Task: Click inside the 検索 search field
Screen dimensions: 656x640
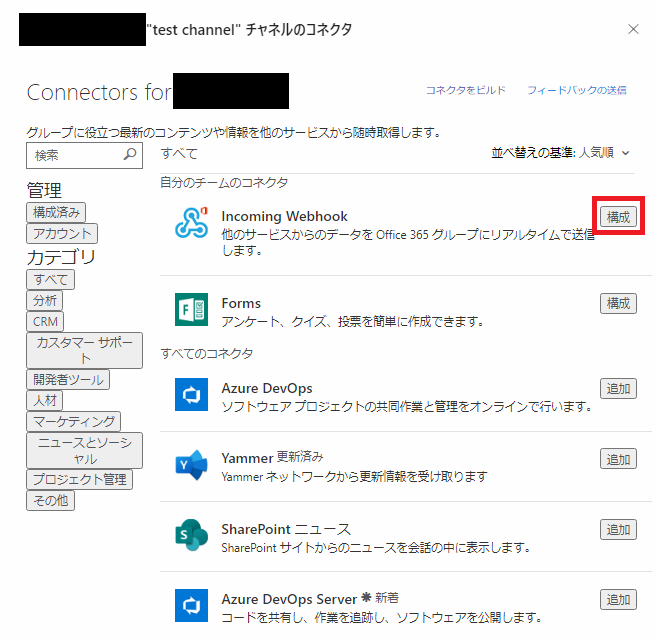Action: pos(84,155)
